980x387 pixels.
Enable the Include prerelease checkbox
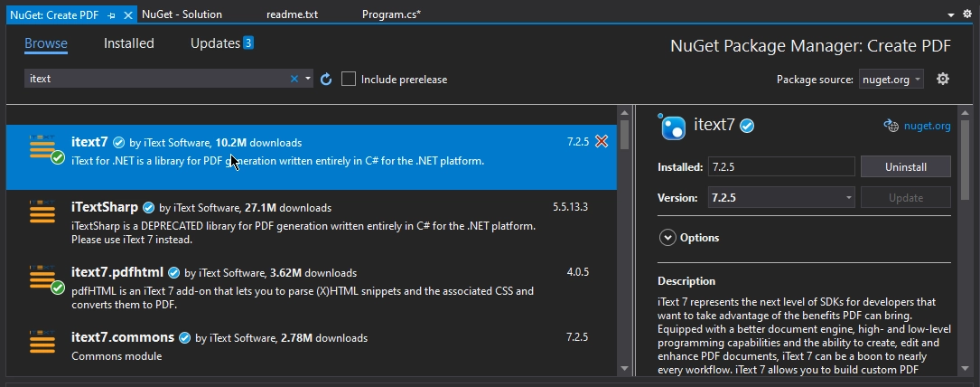(x=349, y=80)
